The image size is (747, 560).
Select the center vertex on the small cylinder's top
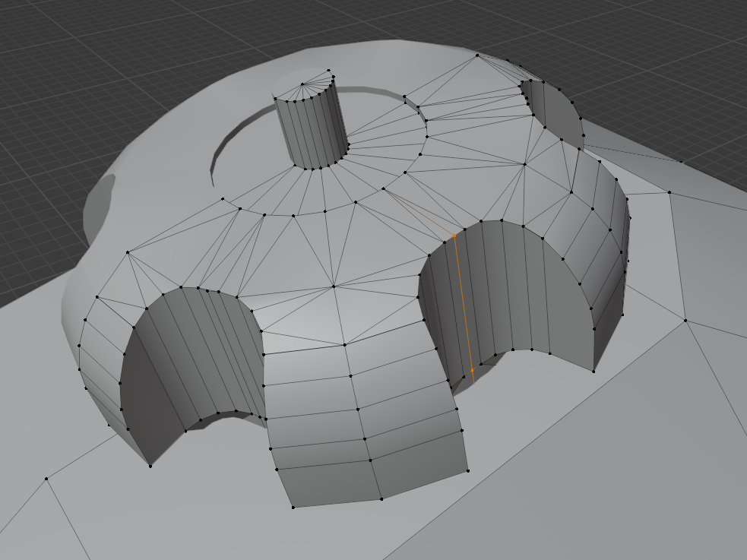coord(302,84)
